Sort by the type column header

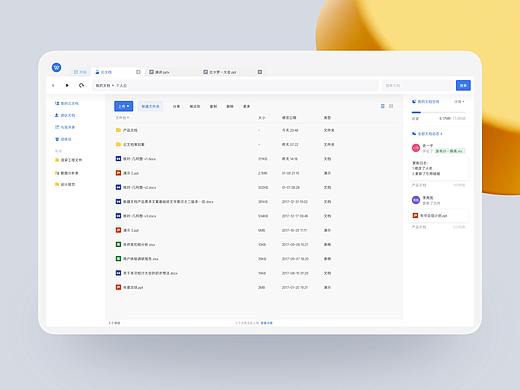[327, 118]
